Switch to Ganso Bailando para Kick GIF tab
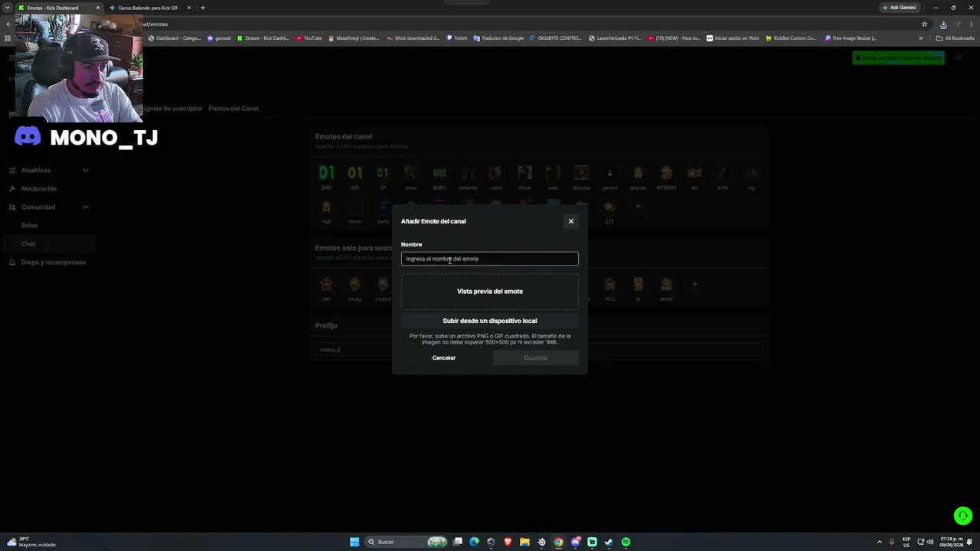 coord(148,8)
